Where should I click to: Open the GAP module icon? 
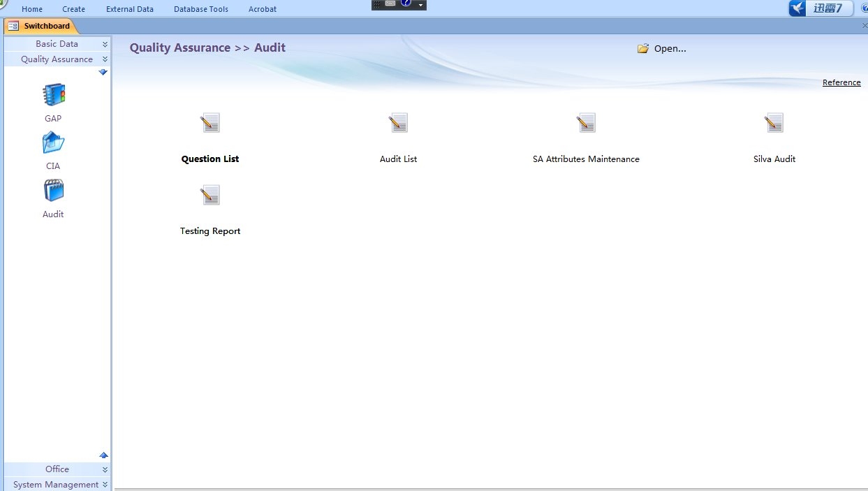pyautogui.click(x=53, y=95)
